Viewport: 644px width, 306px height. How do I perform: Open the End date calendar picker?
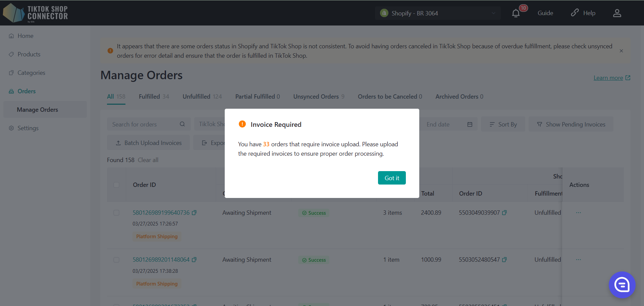click(470, 124)
